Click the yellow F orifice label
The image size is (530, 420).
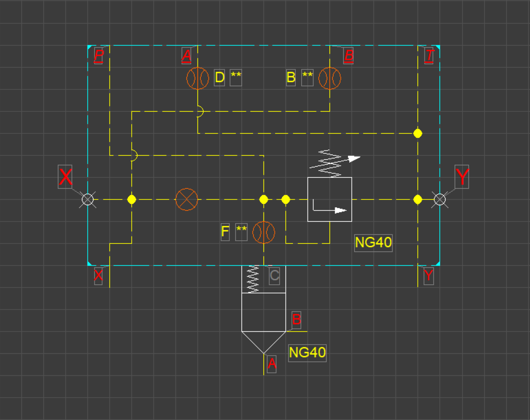[225, 232]
